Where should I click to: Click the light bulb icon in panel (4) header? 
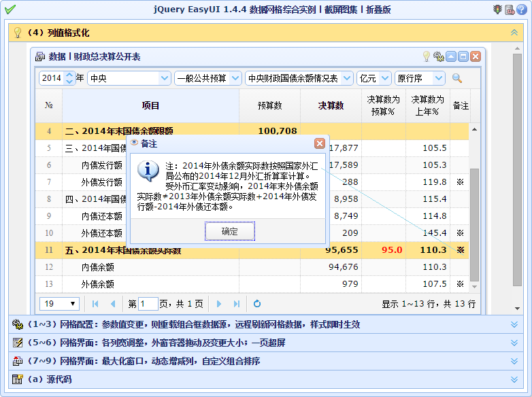tap(17, 33)
